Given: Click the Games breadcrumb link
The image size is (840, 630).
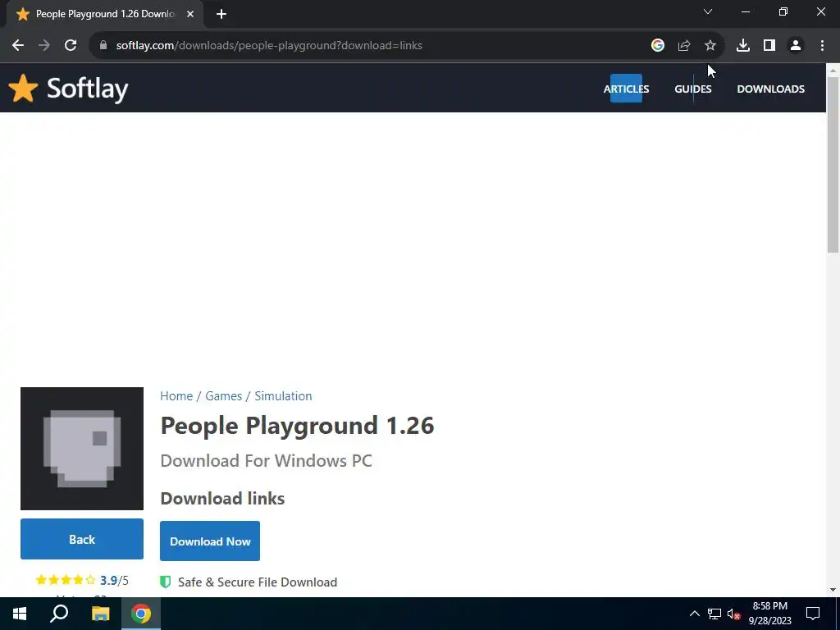Looking at the screenshot, I should 223,396.
